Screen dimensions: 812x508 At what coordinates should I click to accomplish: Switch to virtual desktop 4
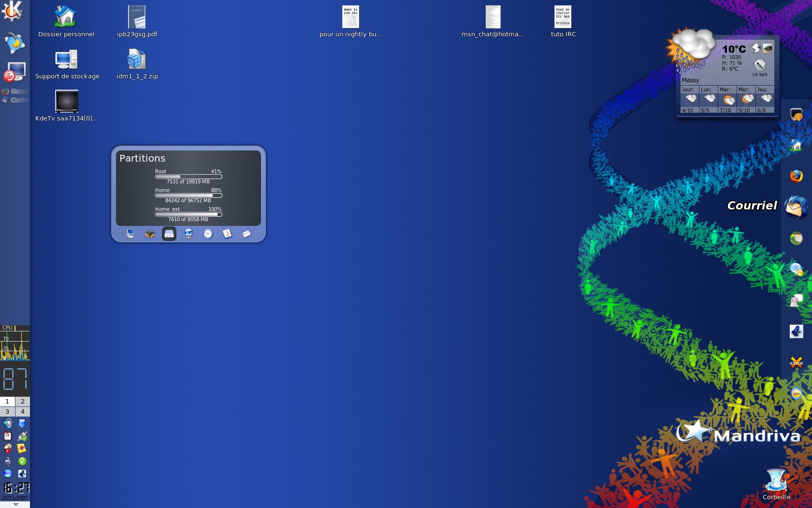[22, 412]
